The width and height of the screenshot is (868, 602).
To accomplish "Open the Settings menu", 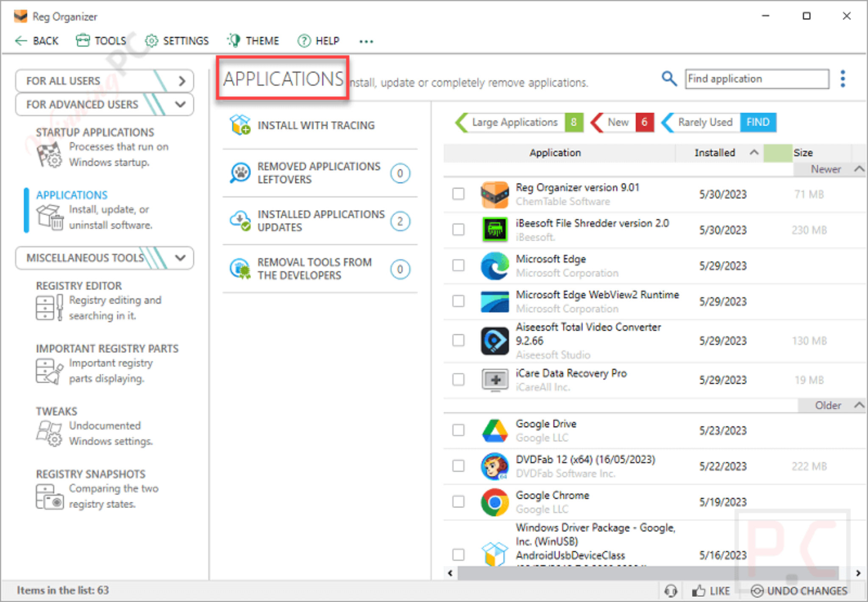I will 177,41.
